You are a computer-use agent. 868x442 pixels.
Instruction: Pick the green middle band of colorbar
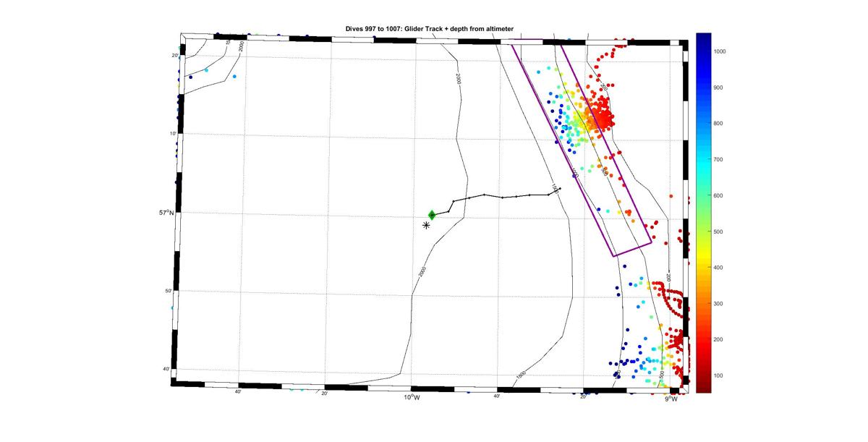click(704, 213)
